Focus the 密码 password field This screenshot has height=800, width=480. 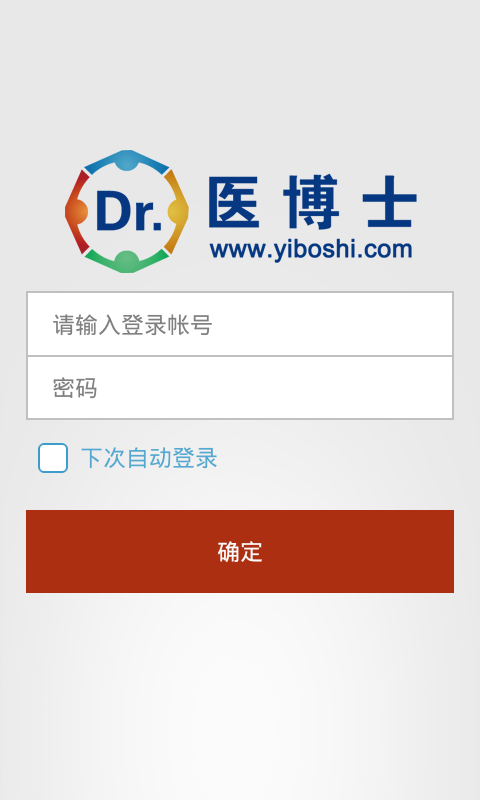click(240, 388)
